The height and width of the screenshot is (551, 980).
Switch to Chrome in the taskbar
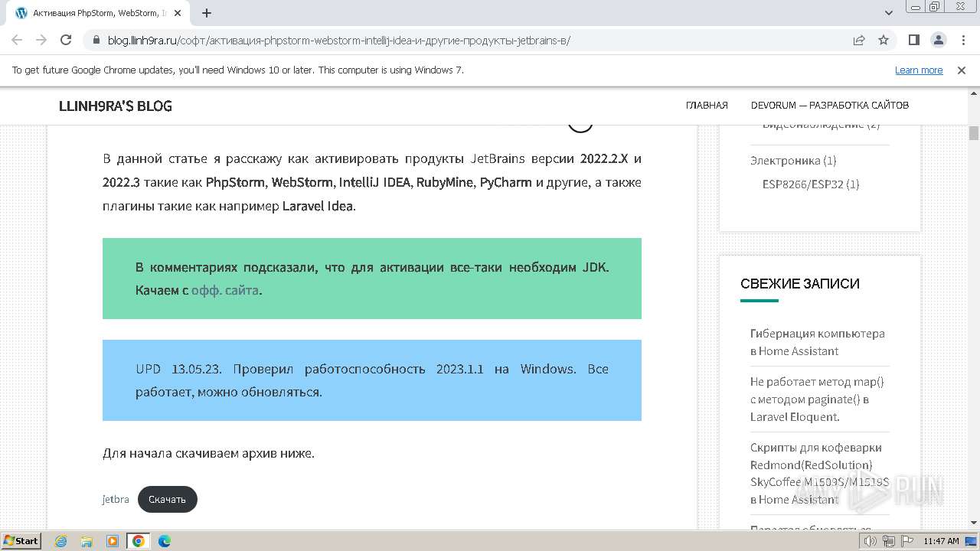(139, 541)
